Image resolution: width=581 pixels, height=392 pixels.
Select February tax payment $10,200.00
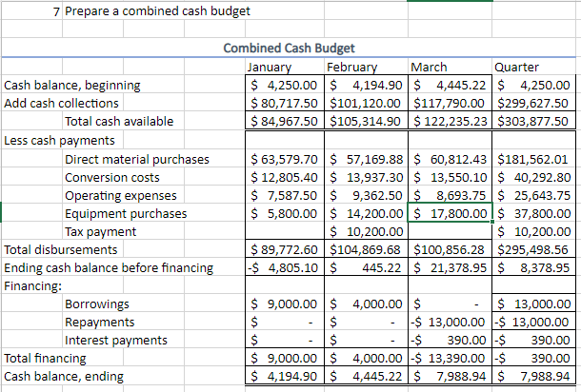click(366, 232)
